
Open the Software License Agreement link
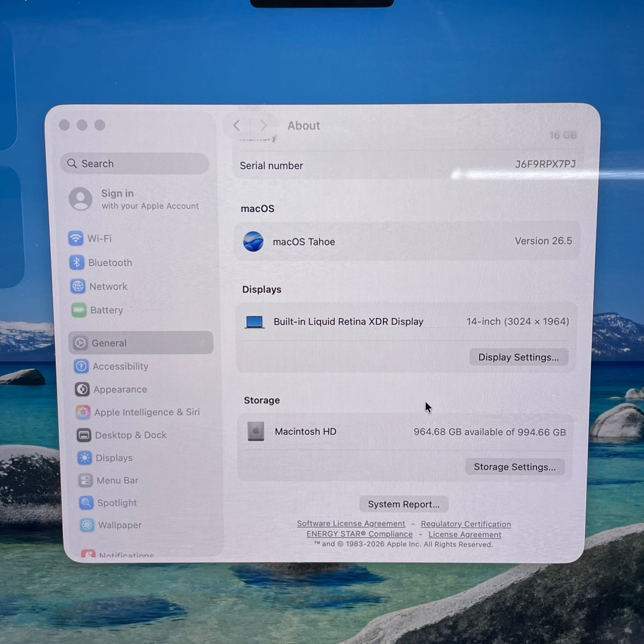(351, 524)
